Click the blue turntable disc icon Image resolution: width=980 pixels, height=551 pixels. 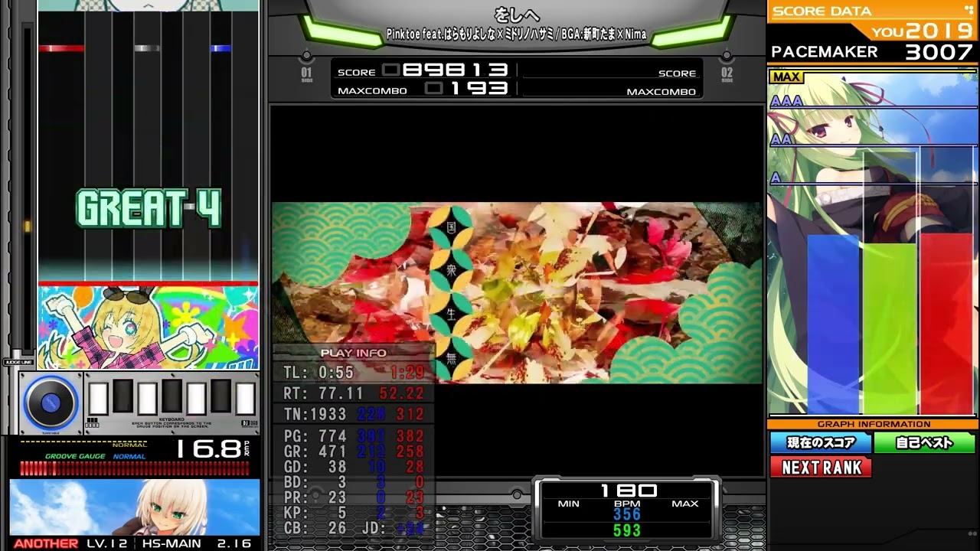point(52,402)
